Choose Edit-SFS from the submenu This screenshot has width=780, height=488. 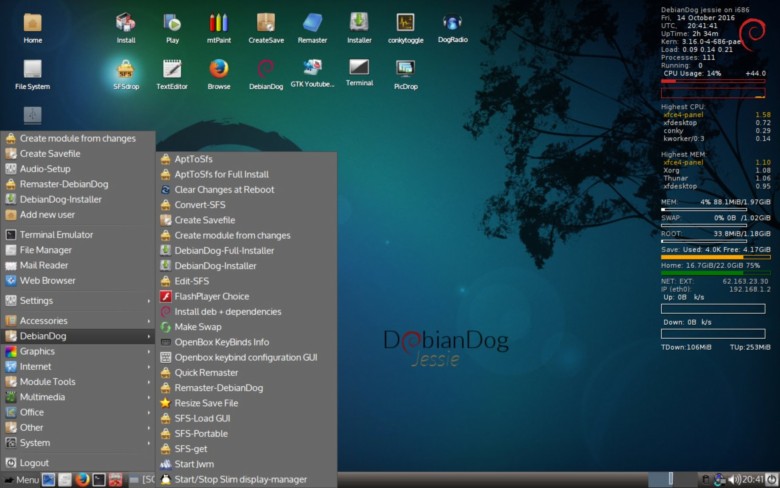(247, 281)
